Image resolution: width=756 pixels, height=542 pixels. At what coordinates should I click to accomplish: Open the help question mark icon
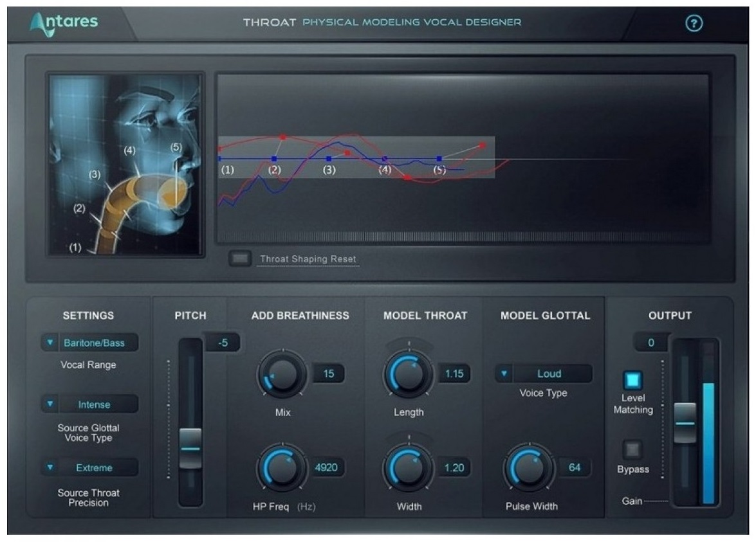(694, 23)
